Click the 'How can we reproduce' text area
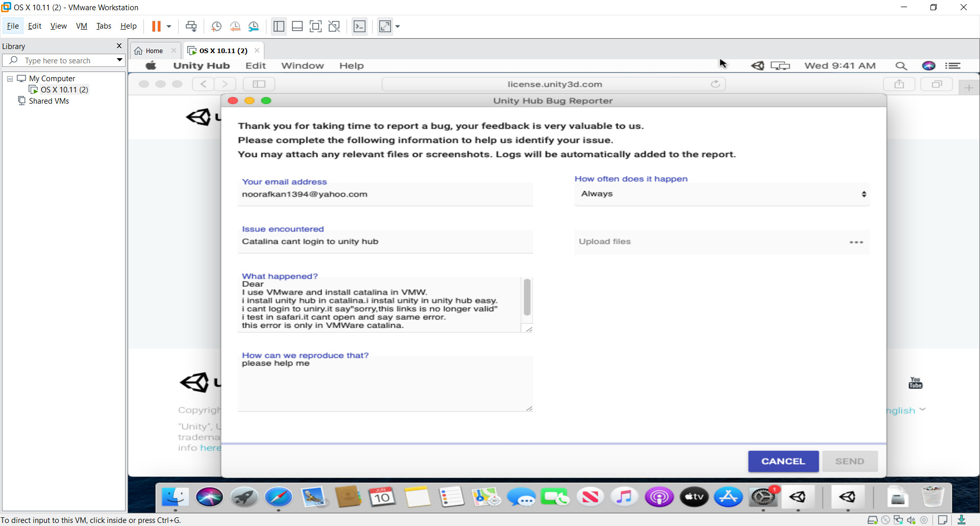Image resolution: width=980 pixels, height=526 pixels. (385, 384)
